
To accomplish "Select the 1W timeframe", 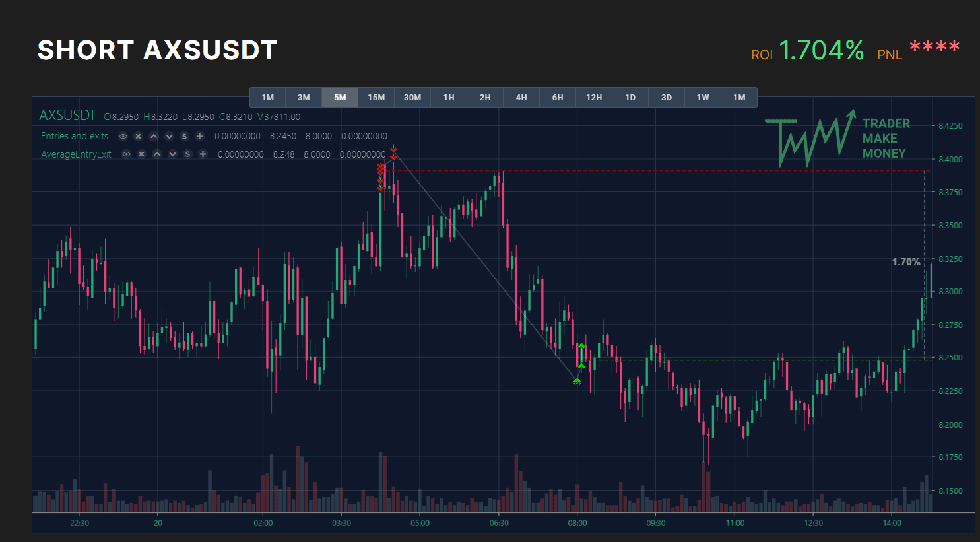I will tap(703, 97).
